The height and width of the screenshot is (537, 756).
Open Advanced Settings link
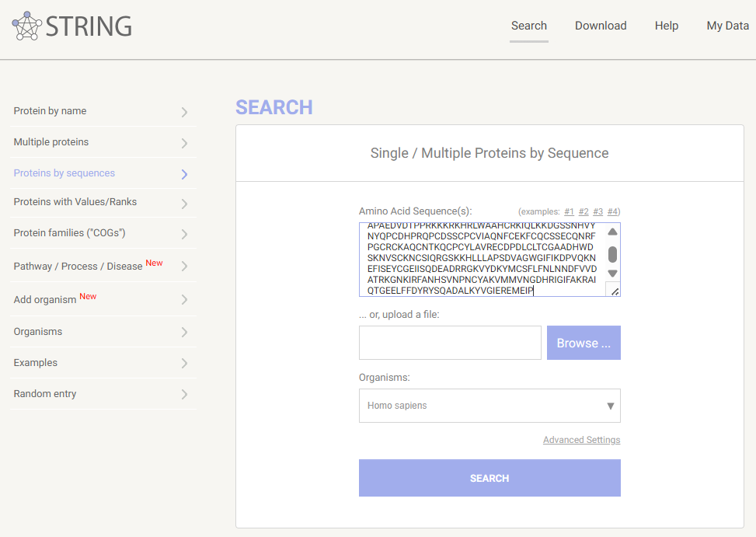(581, 440)
